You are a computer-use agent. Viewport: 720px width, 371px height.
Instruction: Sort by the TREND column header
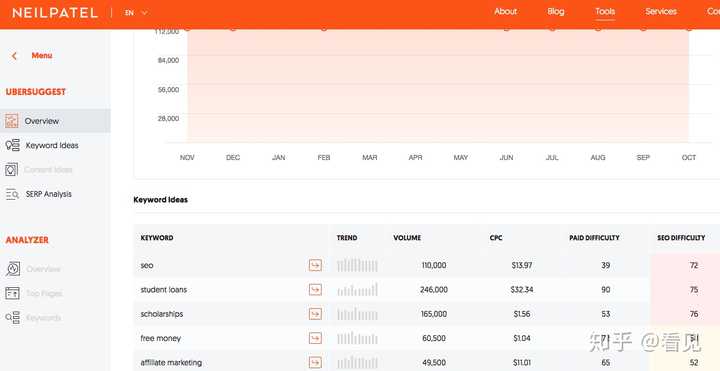pyautogui.click(x=347, y=238)
